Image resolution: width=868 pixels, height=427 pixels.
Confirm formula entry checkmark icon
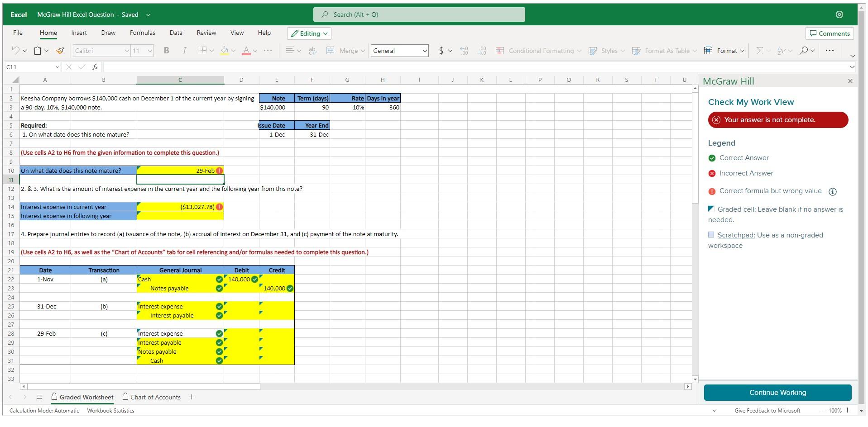point(82,67)
